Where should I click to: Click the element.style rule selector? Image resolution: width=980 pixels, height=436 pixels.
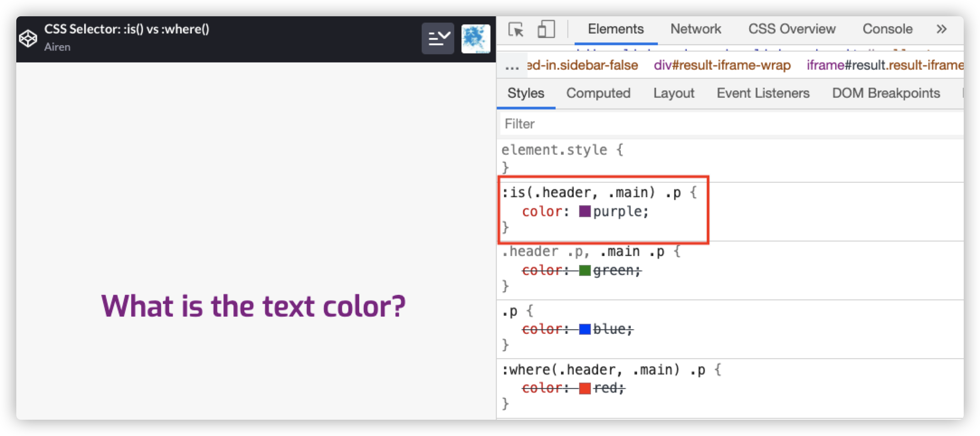click(x=554, y=150)
